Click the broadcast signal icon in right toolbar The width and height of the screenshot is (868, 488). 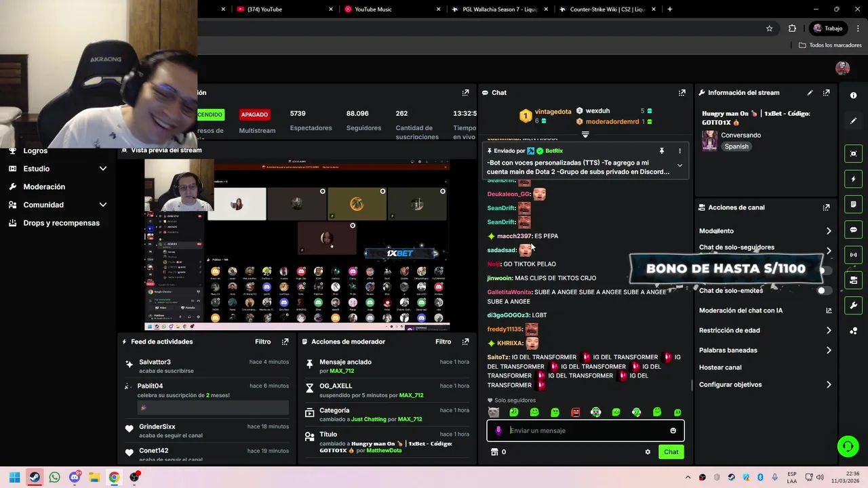pos(853,255)
